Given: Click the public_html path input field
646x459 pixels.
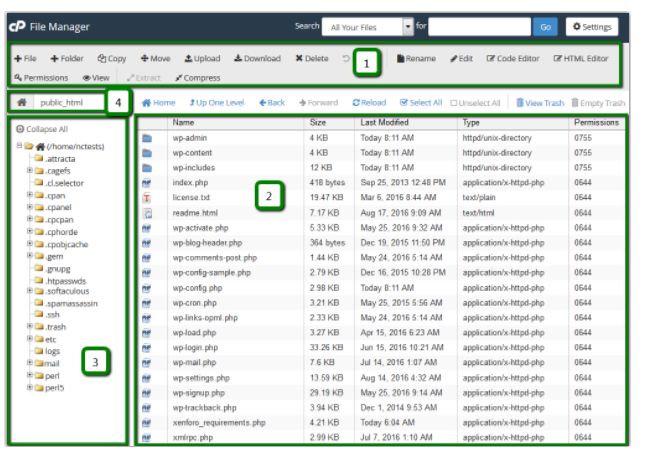Looking at the screenshot, I should click(69, 103).
